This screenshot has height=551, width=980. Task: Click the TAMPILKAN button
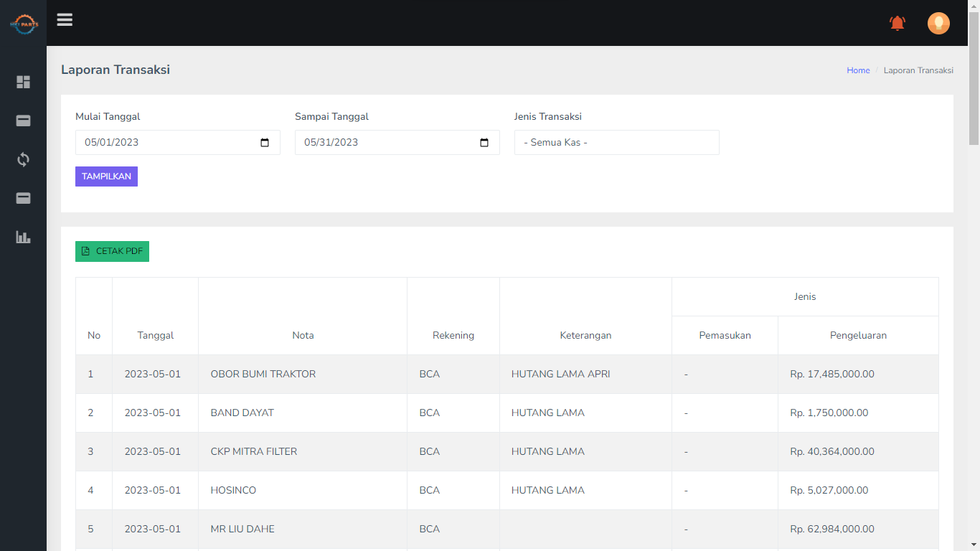(x=106, y=176)
